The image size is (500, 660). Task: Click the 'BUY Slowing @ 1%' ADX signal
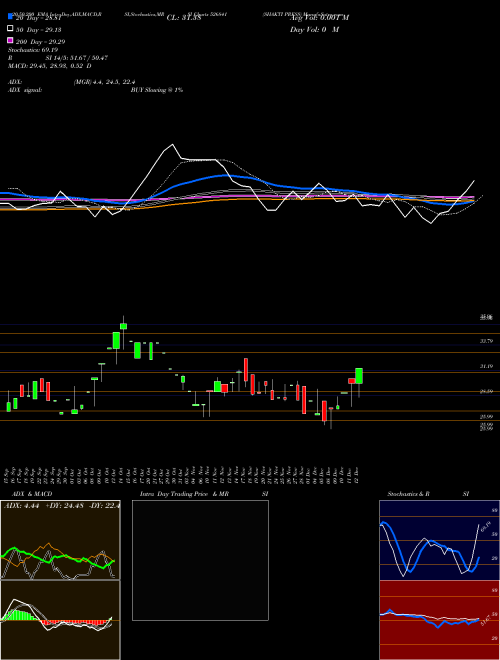pyautogui.click(x=157, y=90)
